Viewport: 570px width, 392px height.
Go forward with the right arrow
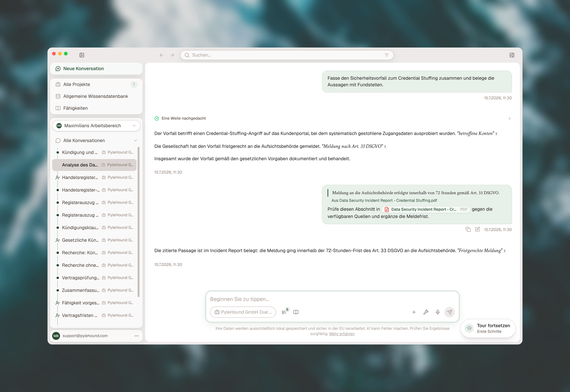[x=172, y=55]
